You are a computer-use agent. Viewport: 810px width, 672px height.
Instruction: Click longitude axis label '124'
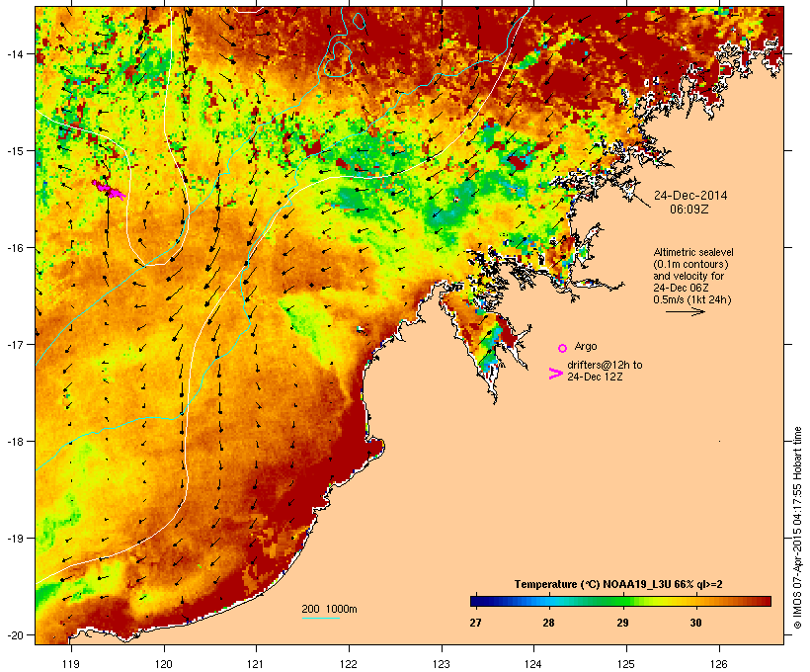point(533,664)
